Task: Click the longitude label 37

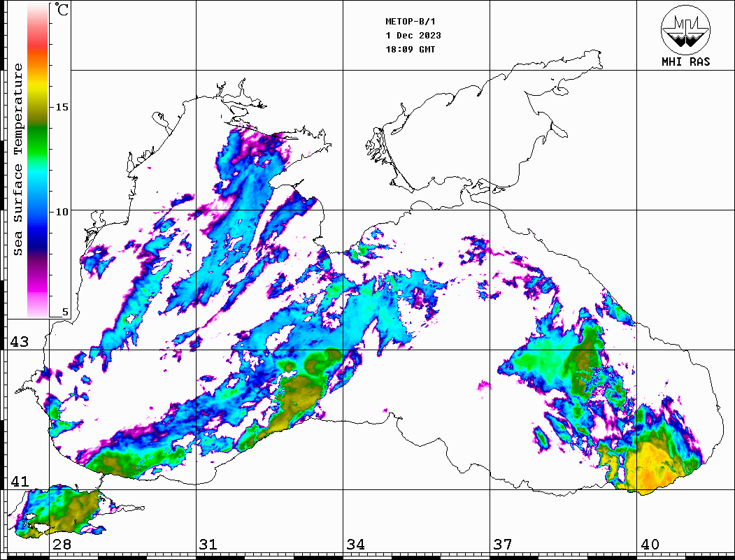Action: pyautogui.click(x=503, y=544)
